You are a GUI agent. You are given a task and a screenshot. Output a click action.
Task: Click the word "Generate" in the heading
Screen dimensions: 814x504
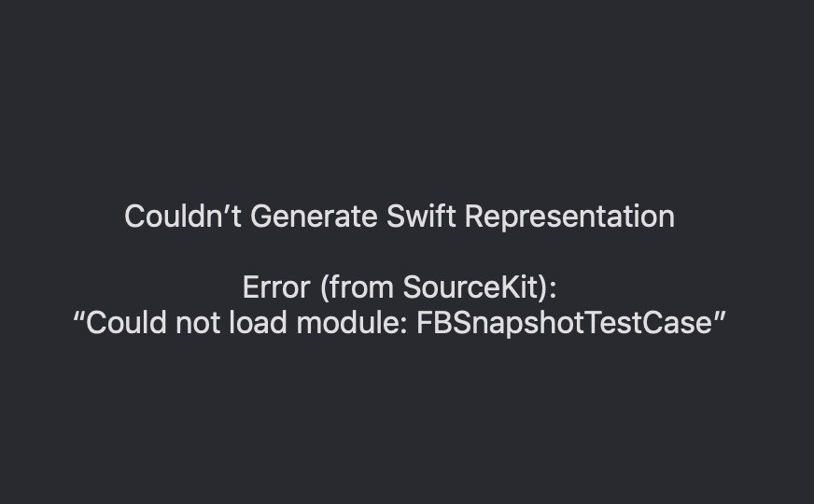coord(314,216)
